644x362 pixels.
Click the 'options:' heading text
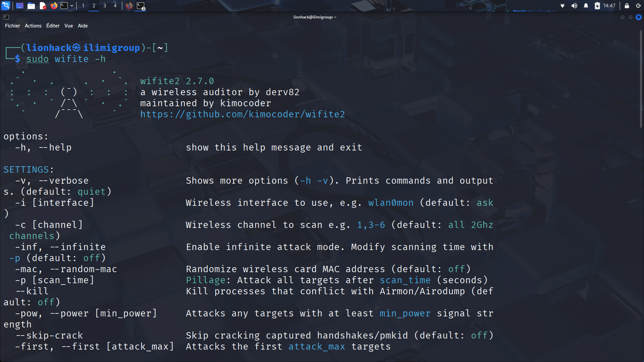26,136
